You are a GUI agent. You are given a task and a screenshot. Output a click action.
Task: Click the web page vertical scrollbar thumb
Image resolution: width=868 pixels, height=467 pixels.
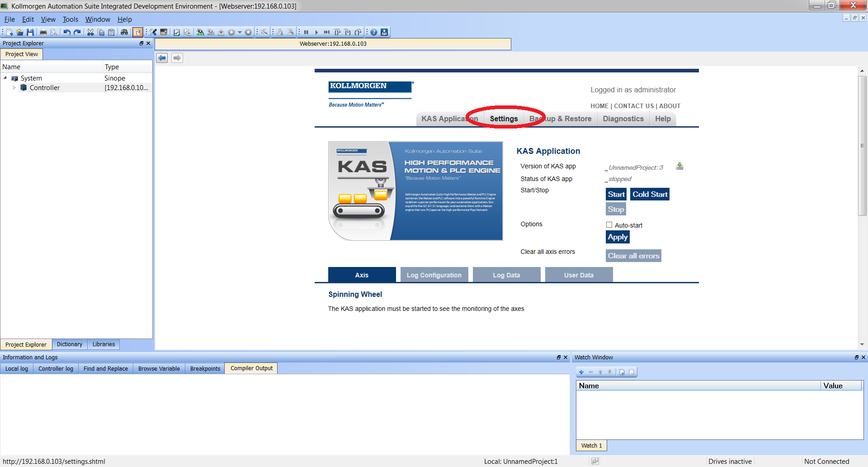click(x=862, y=146)
